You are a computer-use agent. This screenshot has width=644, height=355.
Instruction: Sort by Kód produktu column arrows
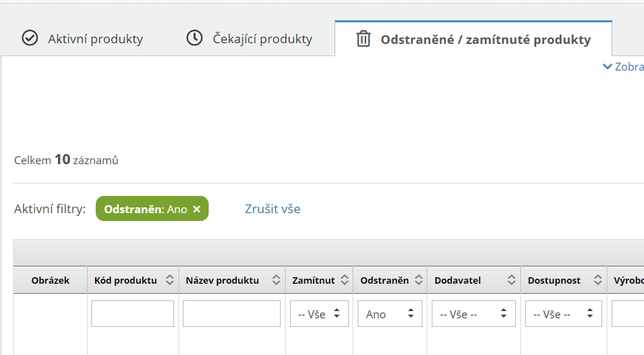tap(170, 280)
